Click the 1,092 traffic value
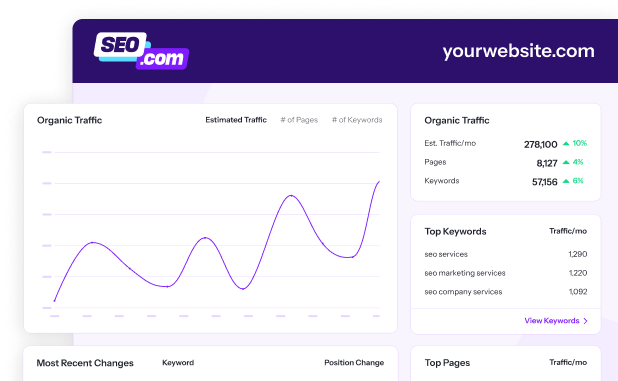The image size is (618, 381). pyautogui.click(x=578, y=292)
